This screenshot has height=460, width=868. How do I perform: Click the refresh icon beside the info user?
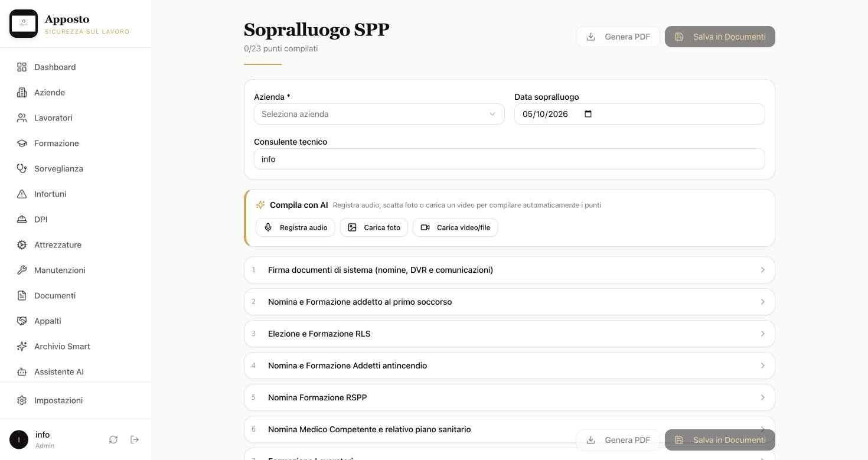point(113,439)
